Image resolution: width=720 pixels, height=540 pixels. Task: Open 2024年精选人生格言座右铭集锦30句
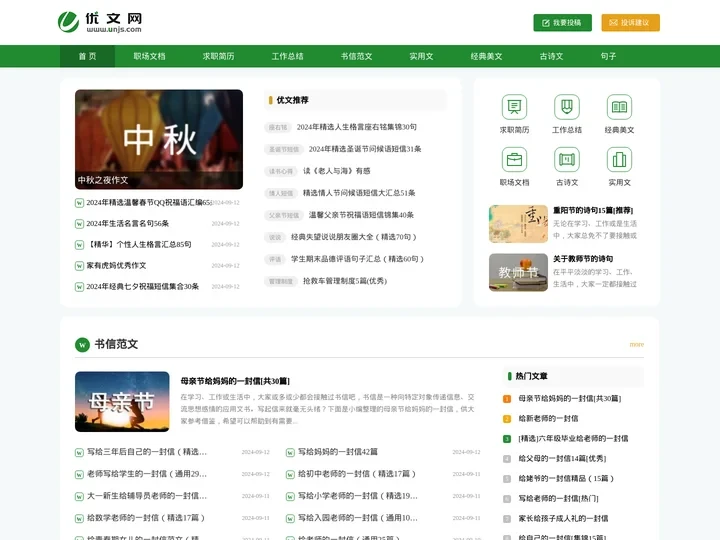click(x=357, y=127)
